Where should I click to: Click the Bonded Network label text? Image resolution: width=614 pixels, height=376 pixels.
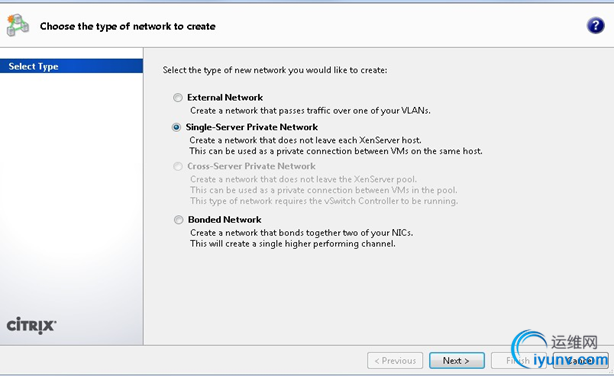coord(224,220)
